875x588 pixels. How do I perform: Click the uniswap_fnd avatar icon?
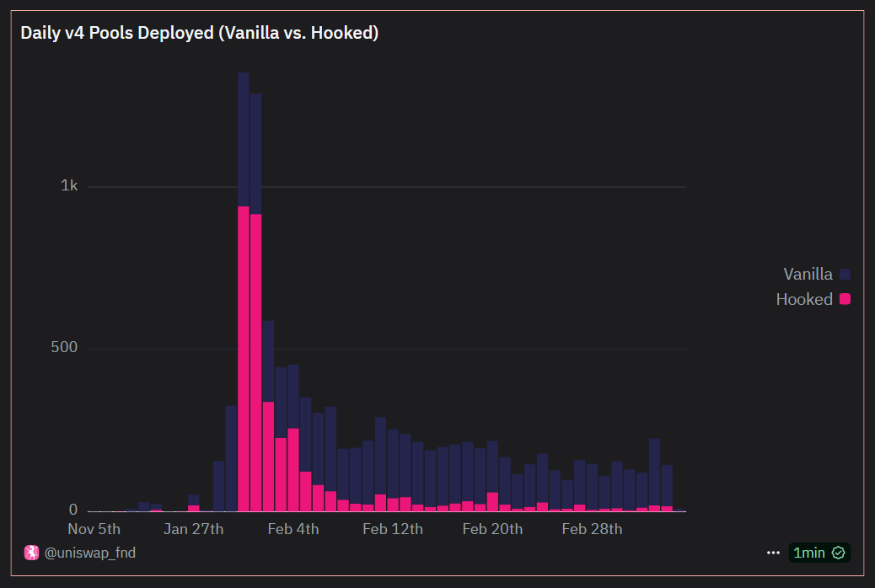pyautogui.click(x=31, y=553)
